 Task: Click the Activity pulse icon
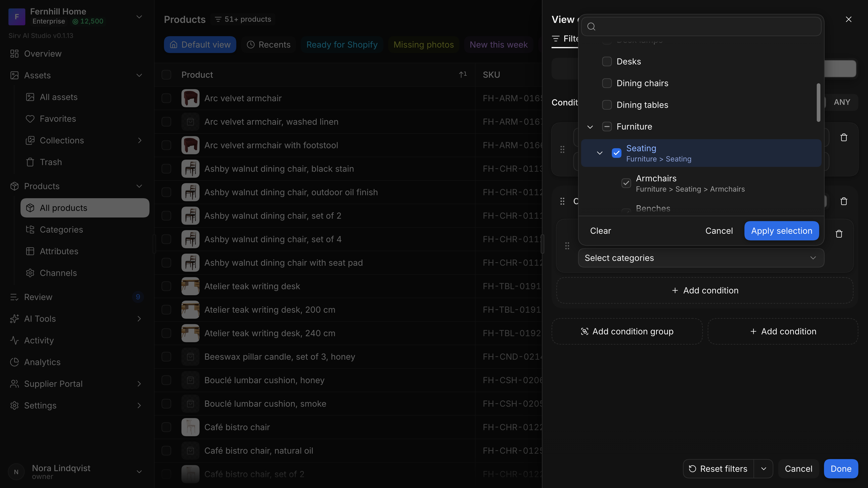pos(14,340)
